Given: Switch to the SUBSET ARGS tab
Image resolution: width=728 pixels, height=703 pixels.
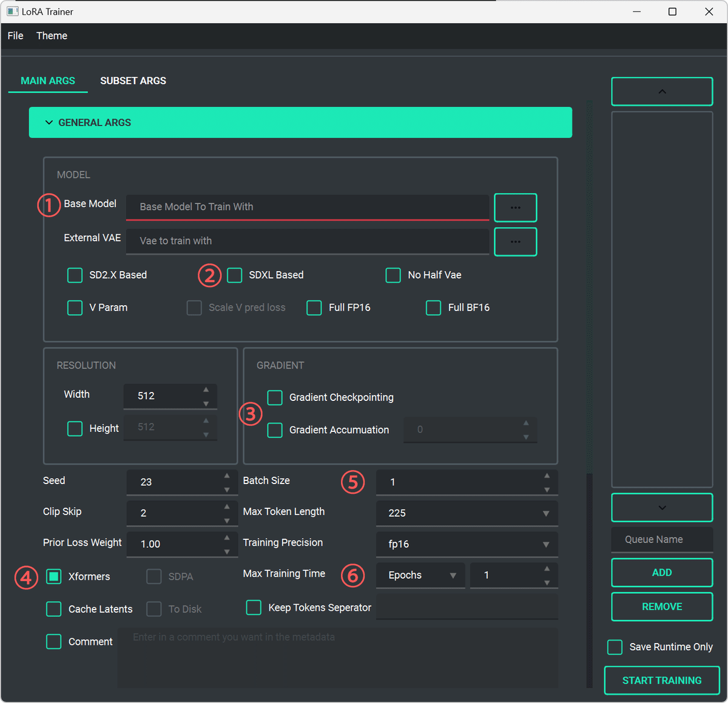Looking at the screenshot, I should 133,81.
